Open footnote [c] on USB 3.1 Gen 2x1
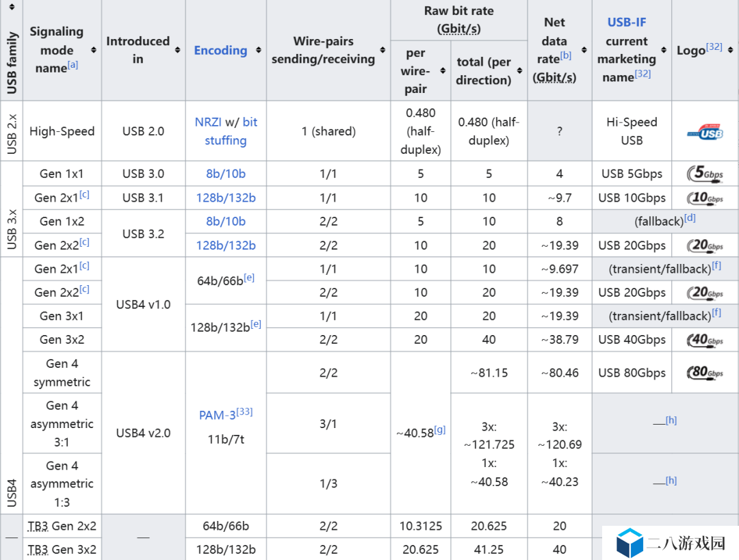The image size is (739, 560). coord(84,194)
